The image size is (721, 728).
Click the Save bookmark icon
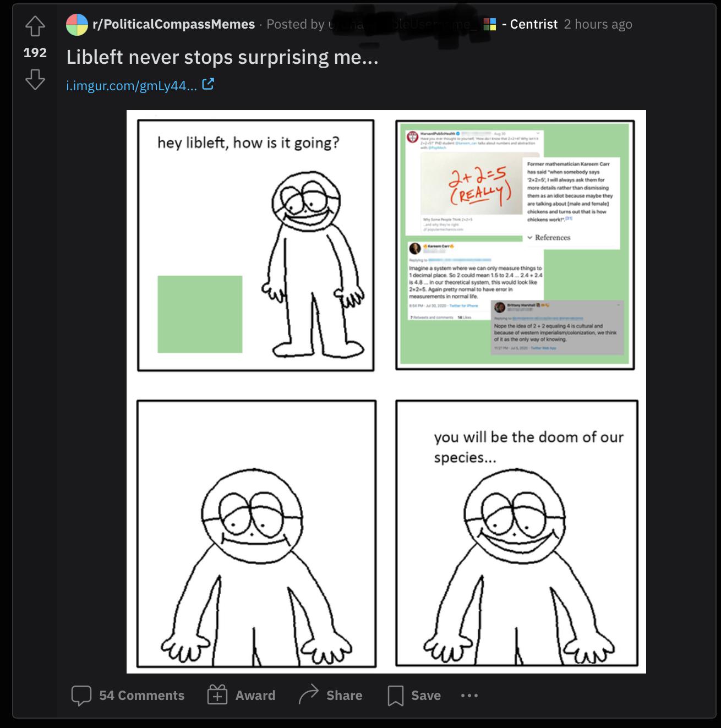pos(396,696)
